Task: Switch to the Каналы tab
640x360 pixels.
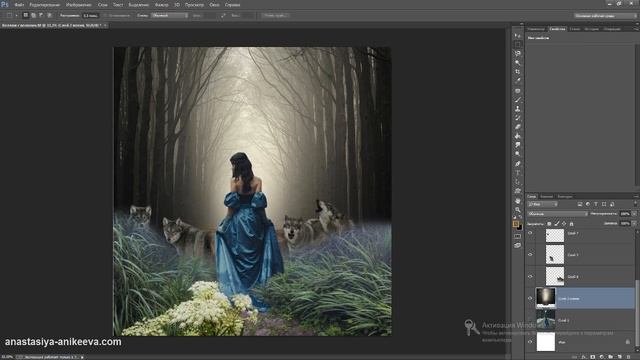Action: 546,196
